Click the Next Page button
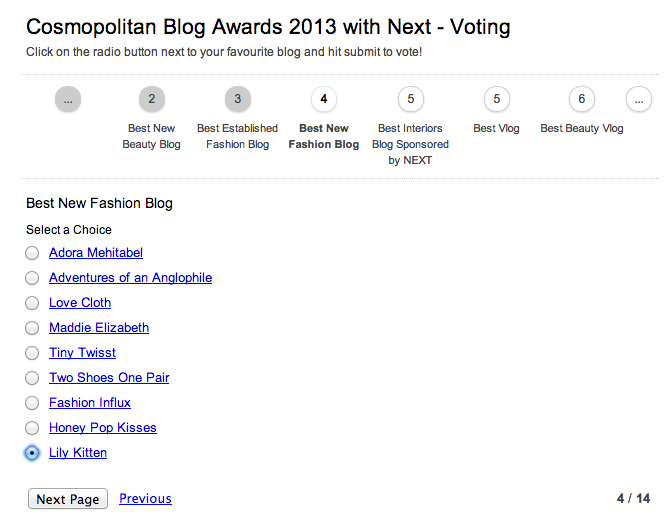The image size is (664, 529). [68, 499]
